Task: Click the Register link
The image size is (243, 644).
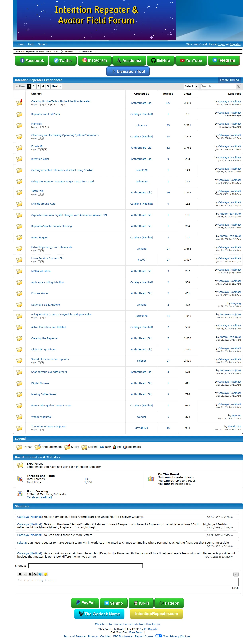Action: point(235,44)
